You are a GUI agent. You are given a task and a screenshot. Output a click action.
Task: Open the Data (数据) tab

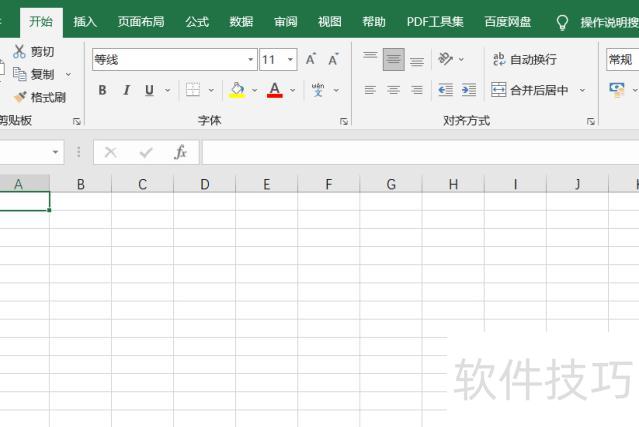click(241, 22)
